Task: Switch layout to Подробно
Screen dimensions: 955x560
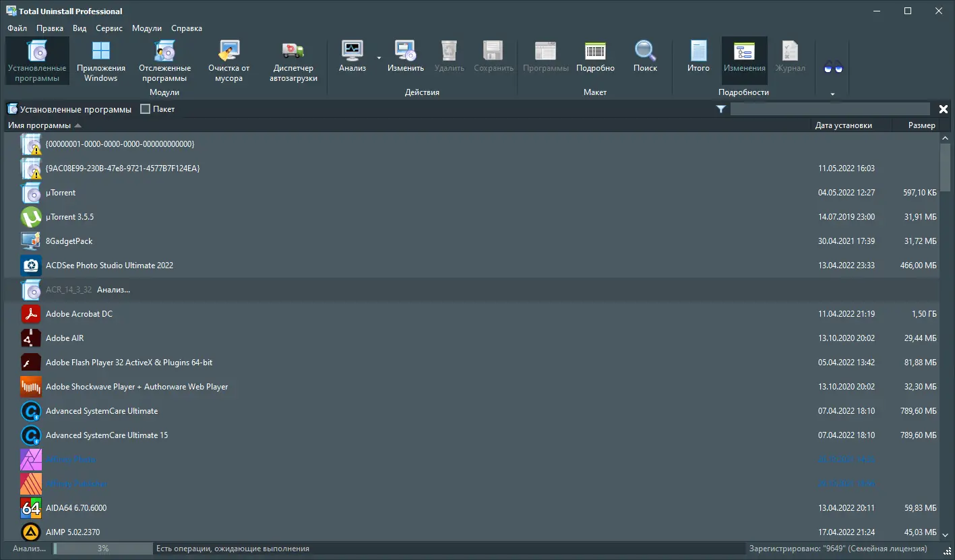Action: click(595, 57)
